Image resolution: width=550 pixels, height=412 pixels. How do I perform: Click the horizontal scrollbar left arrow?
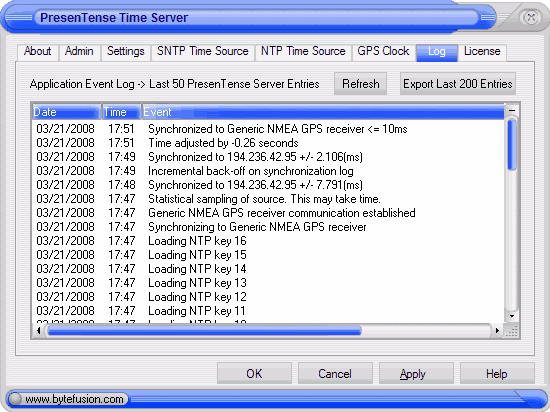click(x=39, y=330)
